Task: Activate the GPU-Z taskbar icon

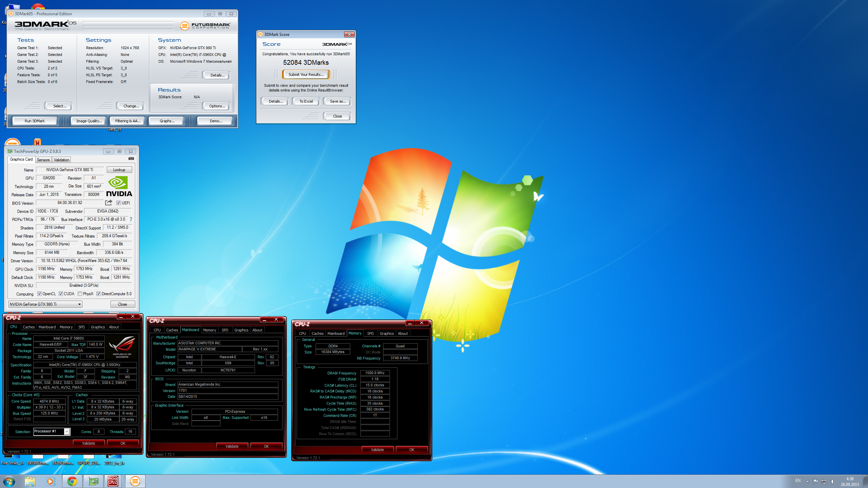Action: tap(93, 481)
